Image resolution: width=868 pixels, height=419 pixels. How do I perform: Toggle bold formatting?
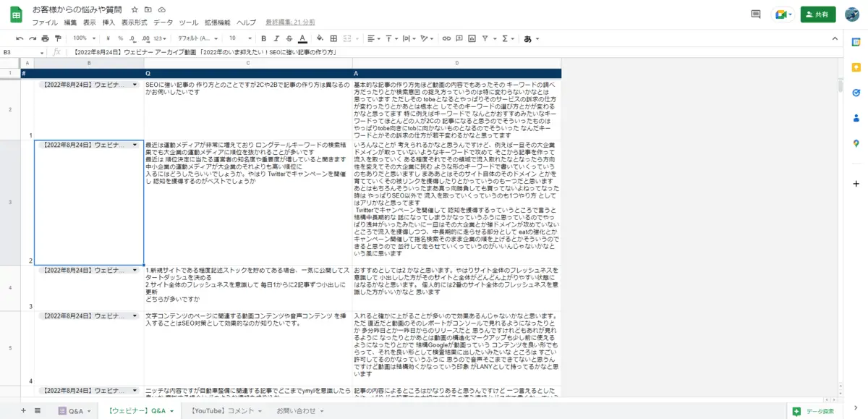click(264, 38)
